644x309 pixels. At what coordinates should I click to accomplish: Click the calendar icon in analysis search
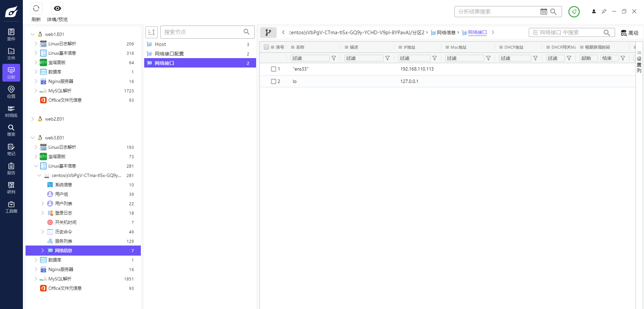pos(544,12)
